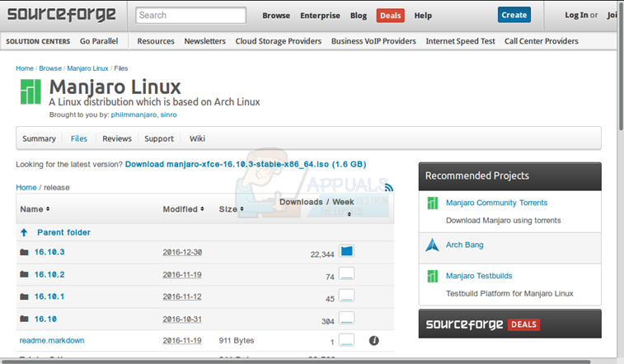Viewport: 624px width, 364px height.
Task: Click the philmmanjaro author link
Action: point(134,114)
